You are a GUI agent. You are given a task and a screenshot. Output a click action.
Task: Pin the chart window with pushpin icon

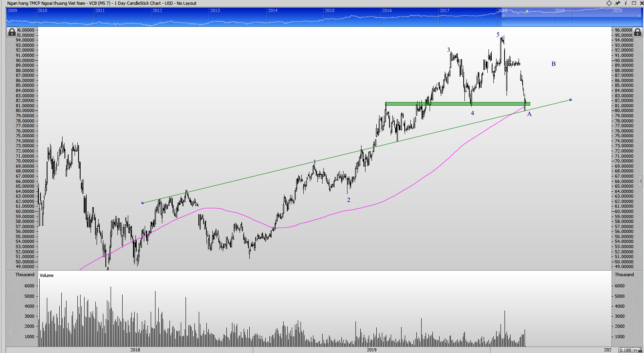click(x=618, y=3)
